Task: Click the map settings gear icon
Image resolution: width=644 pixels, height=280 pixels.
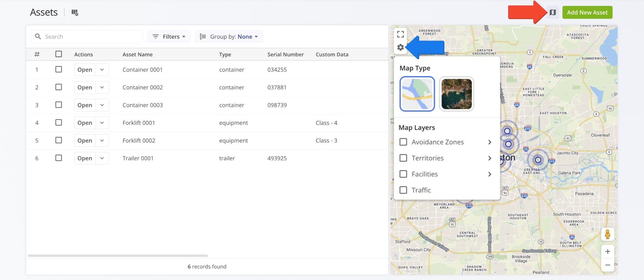Action: coord(400,48)
